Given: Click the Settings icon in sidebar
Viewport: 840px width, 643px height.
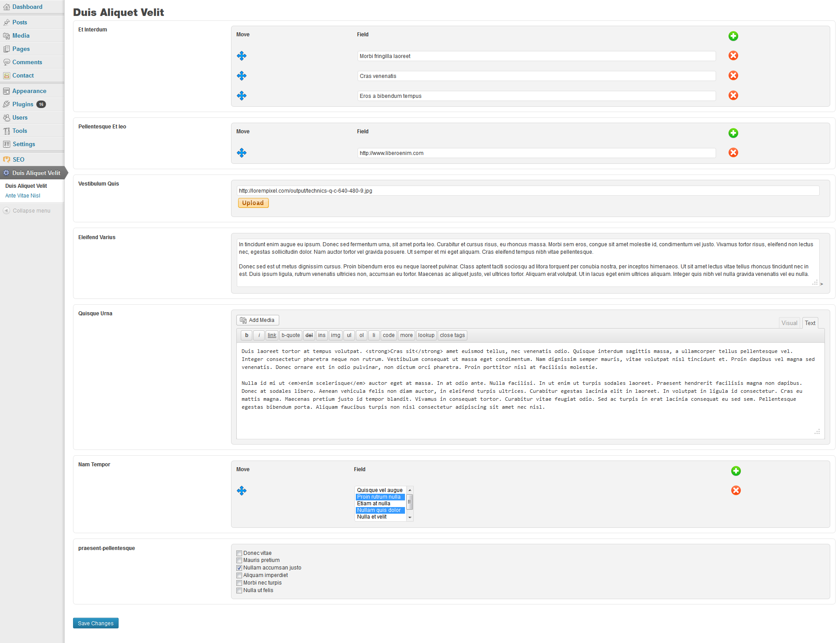Looking at the screenshot, I should pyautogui.click(x=7, y=144).
